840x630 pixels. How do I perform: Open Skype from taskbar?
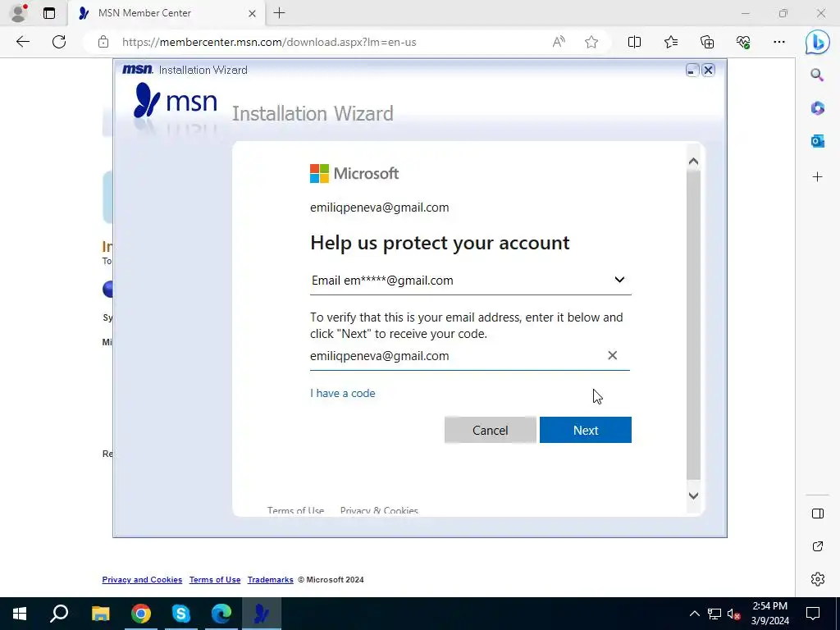coord(181,614)
